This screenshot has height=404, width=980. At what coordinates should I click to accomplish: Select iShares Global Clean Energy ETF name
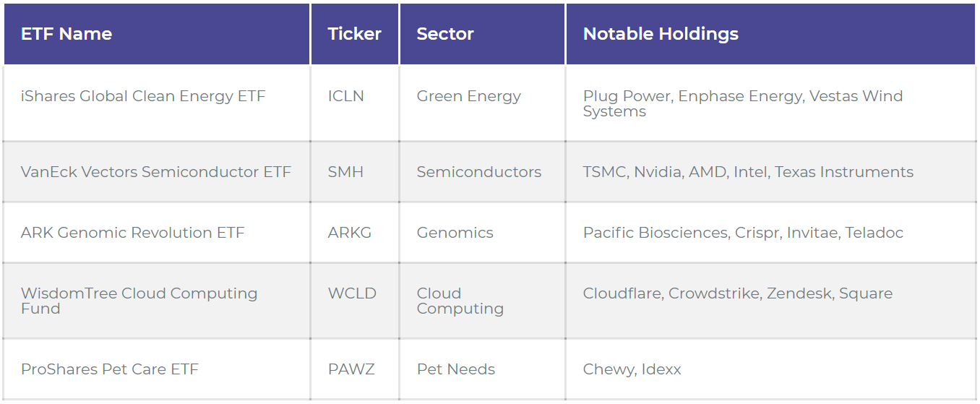(x=143, y=96)
